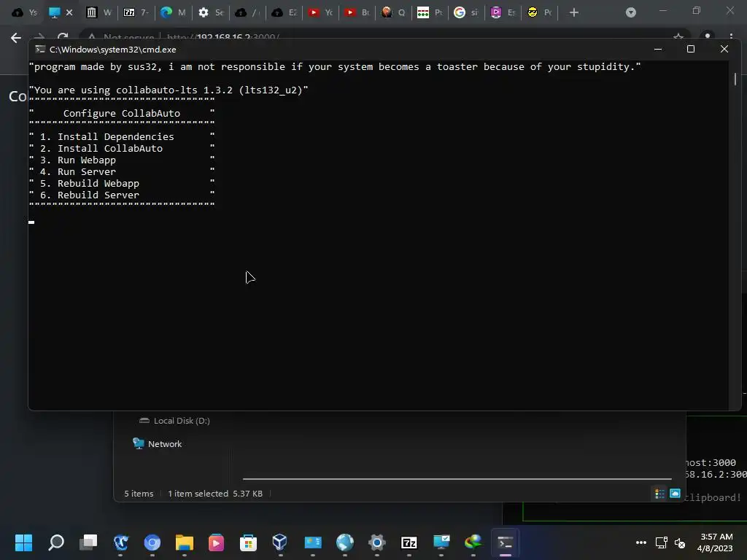
Task: Open 7-Zip from the taskbar
Action: (409, 542)
